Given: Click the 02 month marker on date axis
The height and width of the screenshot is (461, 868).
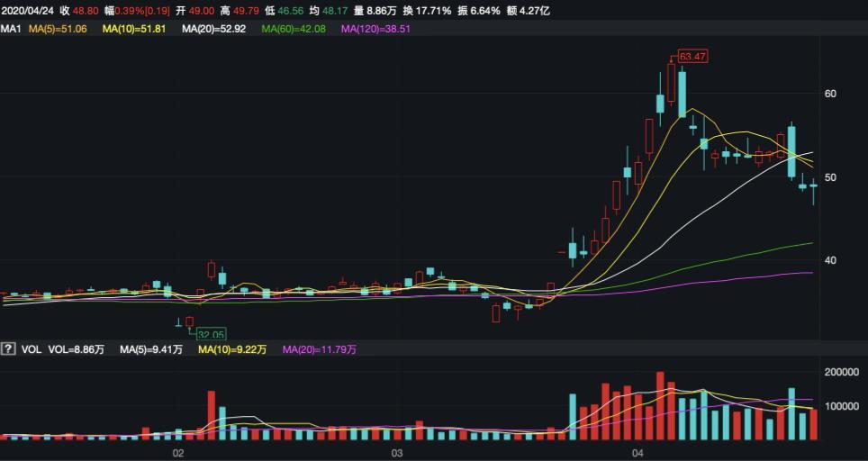Looking at the screenshot, I should (177, 452).
